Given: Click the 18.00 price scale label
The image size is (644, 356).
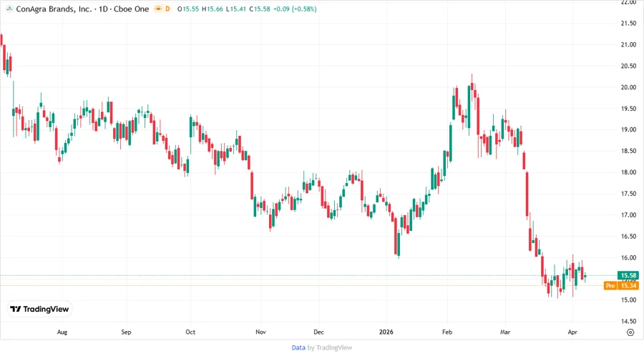Looking at the screenshot, I should [x=628, y=172].
